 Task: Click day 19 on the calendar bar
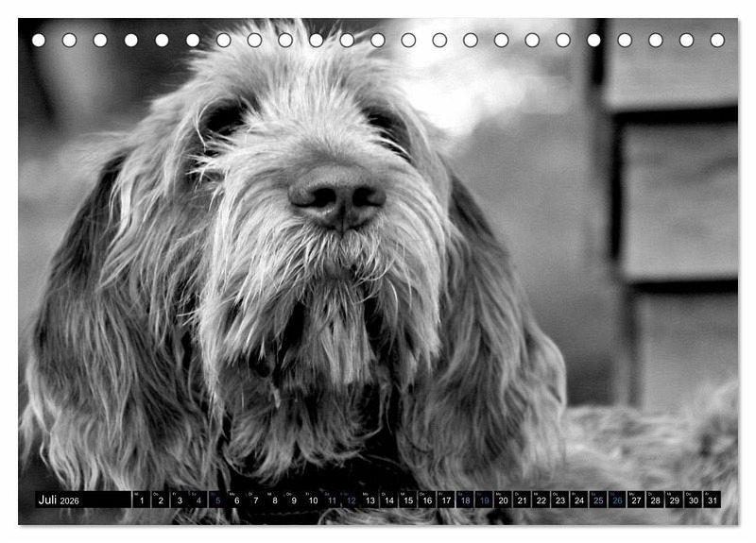pyautogui.click(x=484, y=501)
